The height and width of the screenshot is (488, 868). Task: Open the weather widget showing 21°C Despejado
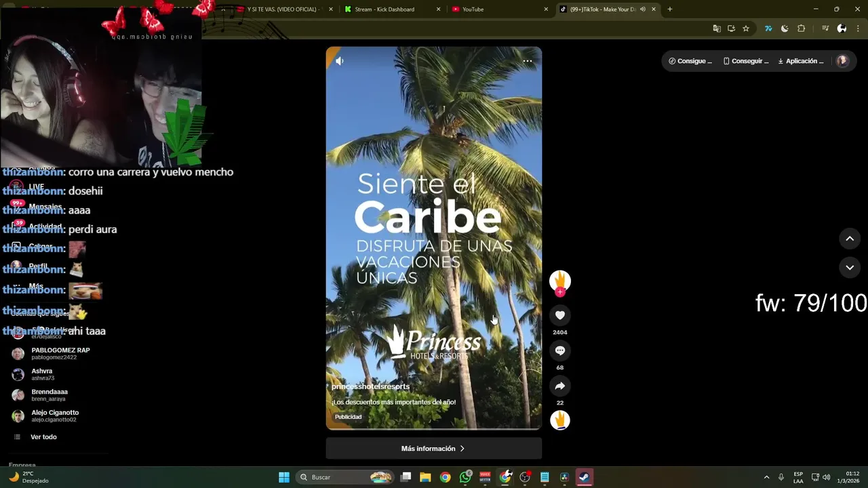click(28, 477)
